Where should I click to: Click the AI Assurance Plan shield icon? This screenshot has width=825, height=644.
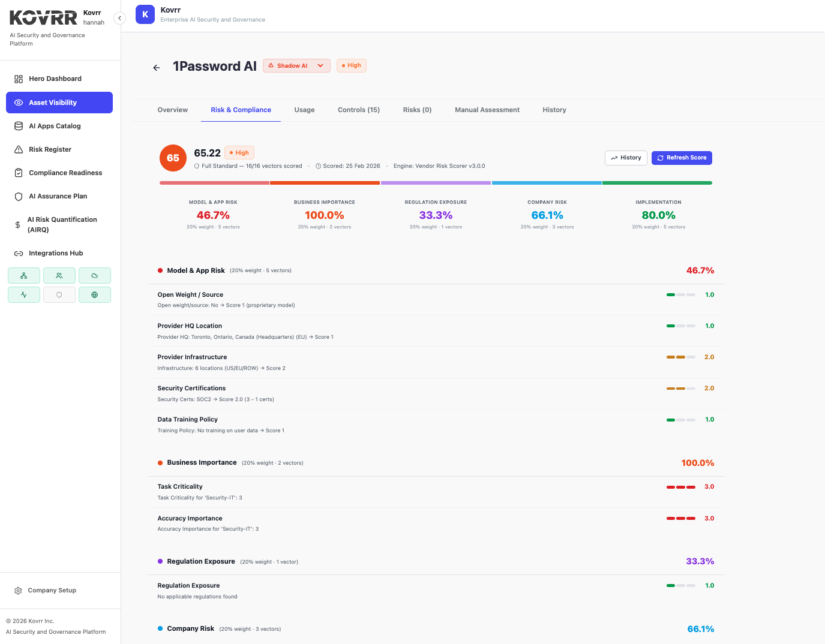pyautogui.click(x=19, y=196)
